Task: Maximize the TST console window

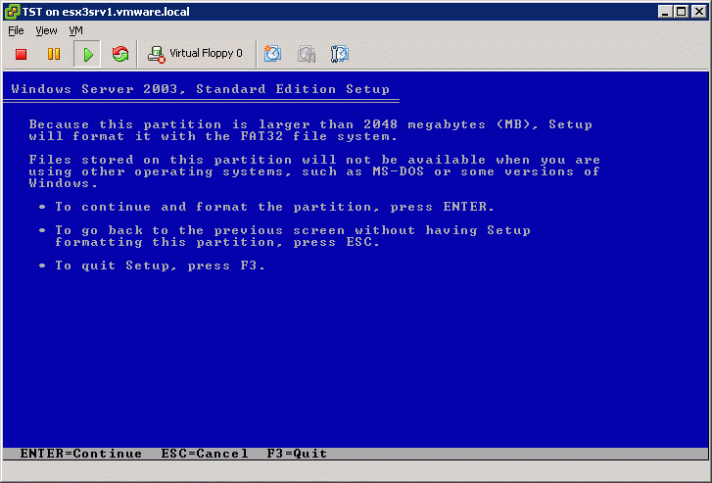Action: pyautogui.click(x=681, y=11)
